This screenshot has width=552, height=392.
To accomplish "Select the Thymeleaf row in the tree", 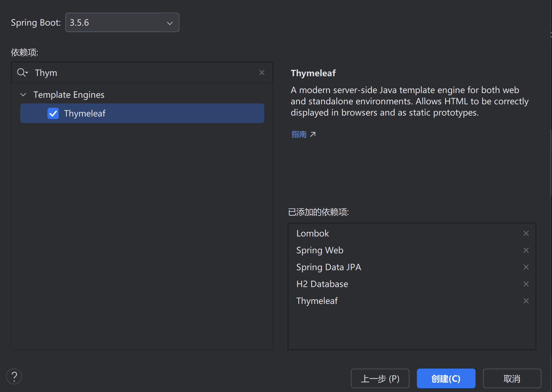I will click(x=142, y=113).
